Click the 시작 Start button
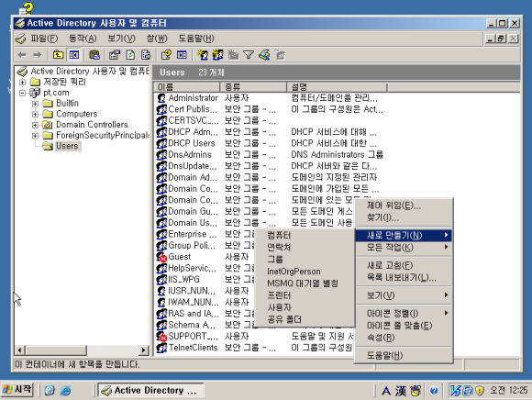532x400 pixels. click(17, 390)
